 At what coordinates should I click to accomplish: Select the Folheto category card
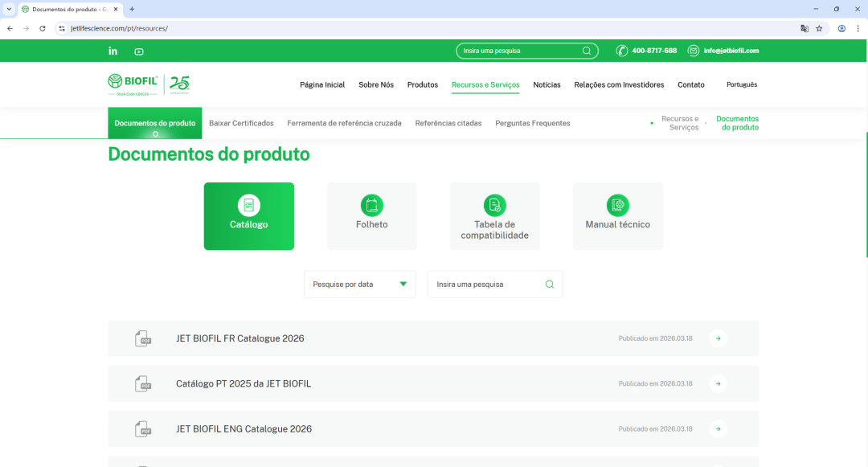click(372, 216)
